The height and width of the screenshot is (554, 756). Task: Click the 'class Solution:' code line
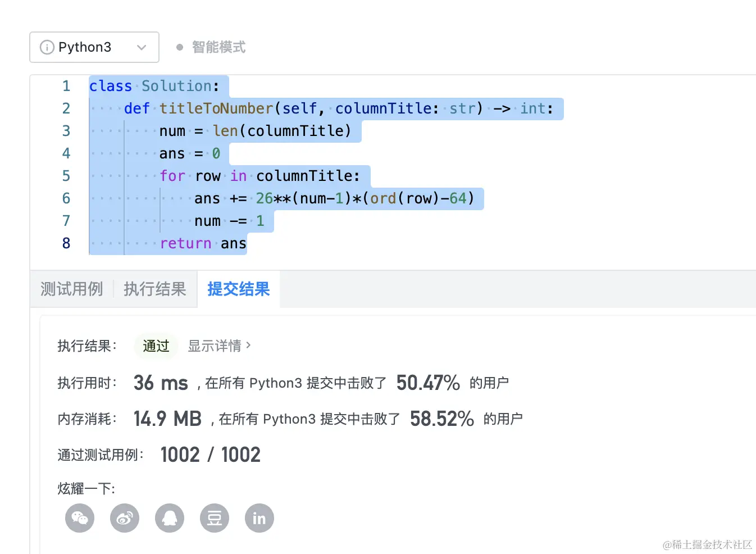(x=154, y=86)
